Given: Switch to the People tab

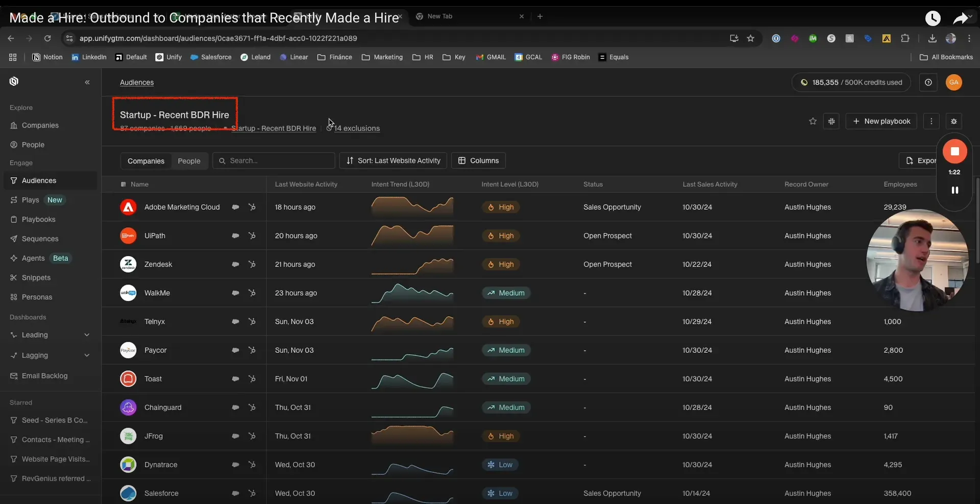Looking at the screenshot, I should click(x=189, y=161).
